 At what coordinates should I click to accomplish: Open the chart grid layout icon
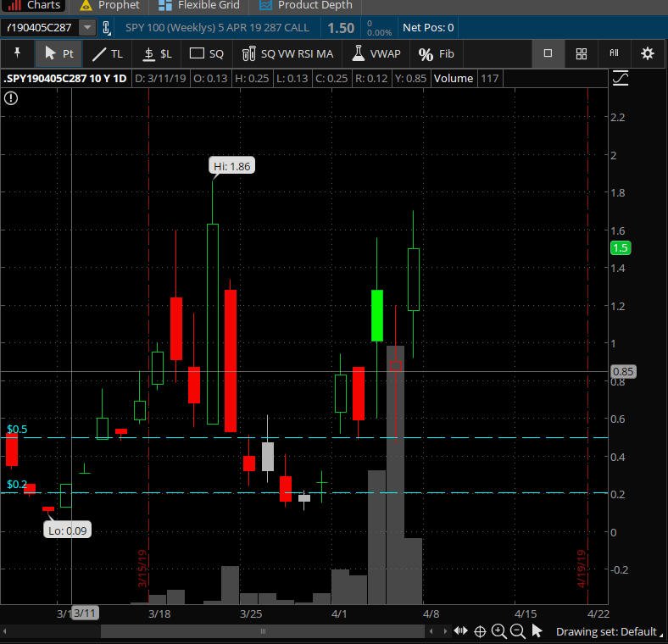click(581, 53)
